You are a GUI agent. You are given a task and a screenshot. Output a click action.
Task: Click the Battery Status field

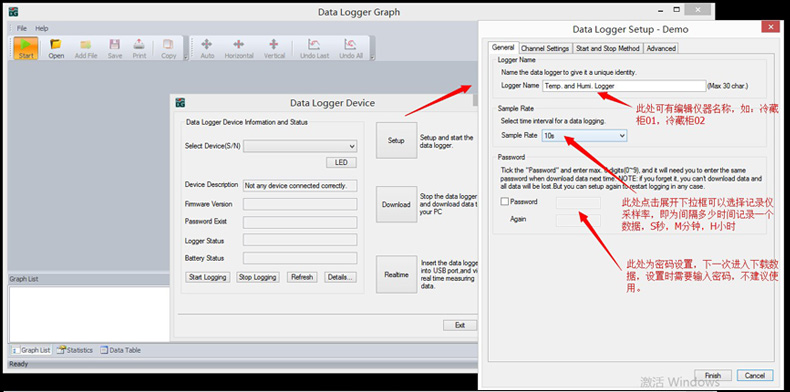(x=300, y=258)
